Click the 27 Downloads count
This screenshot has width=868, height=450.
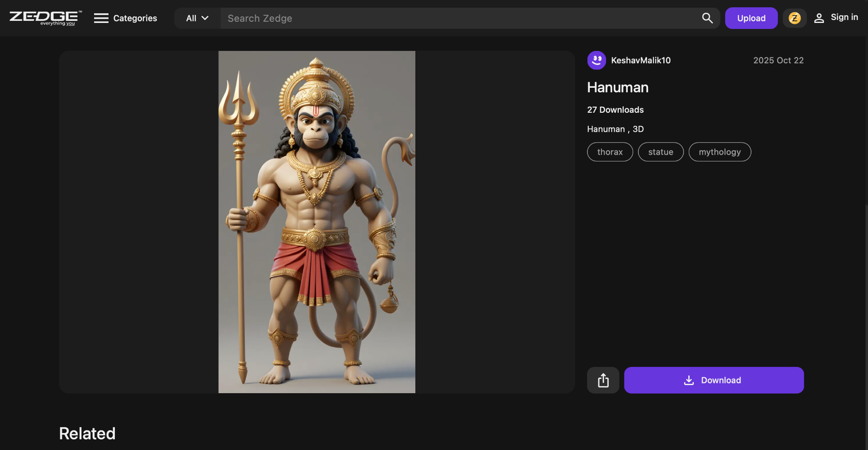coord(615,110)
